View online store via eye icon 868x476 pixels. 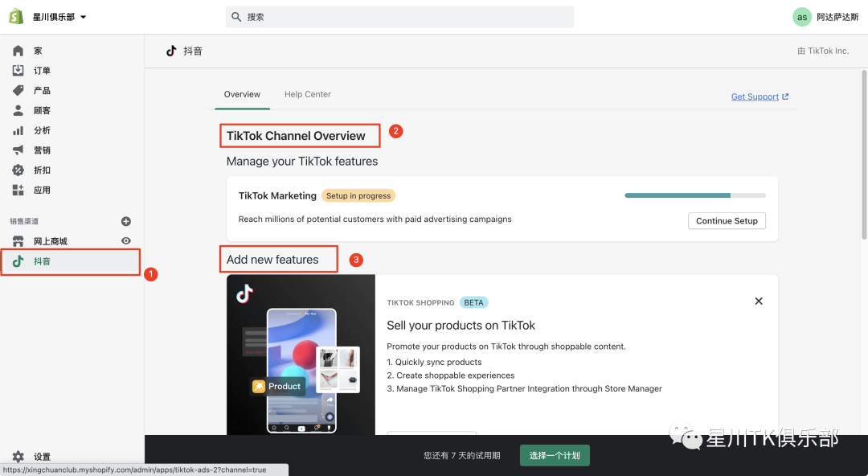(x=125, y=241)
